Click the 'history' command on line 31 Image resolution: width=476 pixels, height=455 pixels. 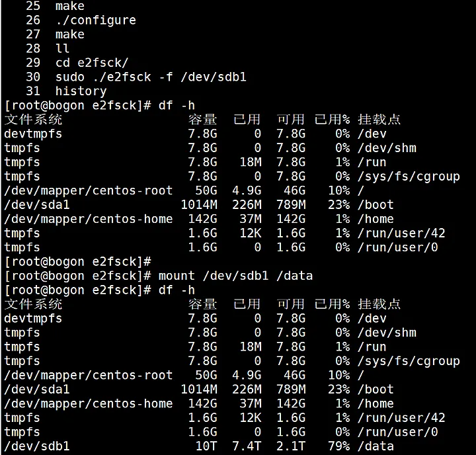coord(81,91)
